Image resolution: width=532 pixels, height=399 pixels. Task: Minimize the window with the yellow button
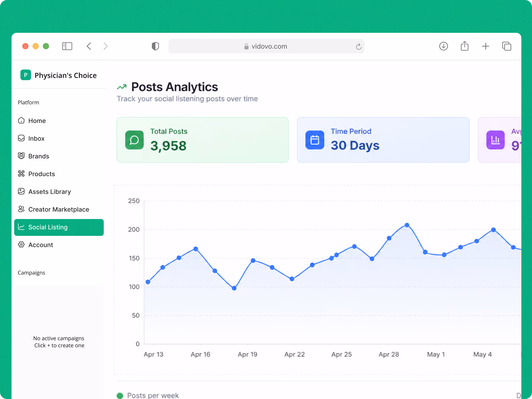36,46
